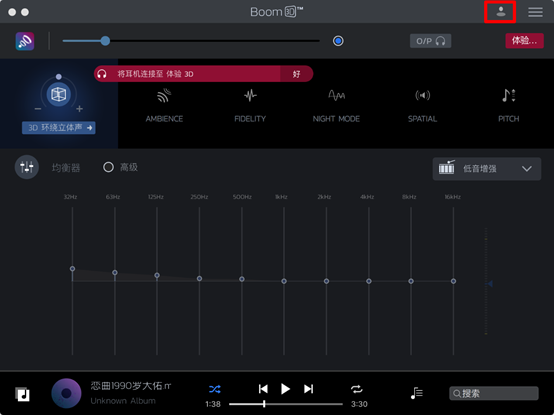Toggle the Boom power button next to volume
This screenshot has height=415, width=554.
click(x=338, y=41)
